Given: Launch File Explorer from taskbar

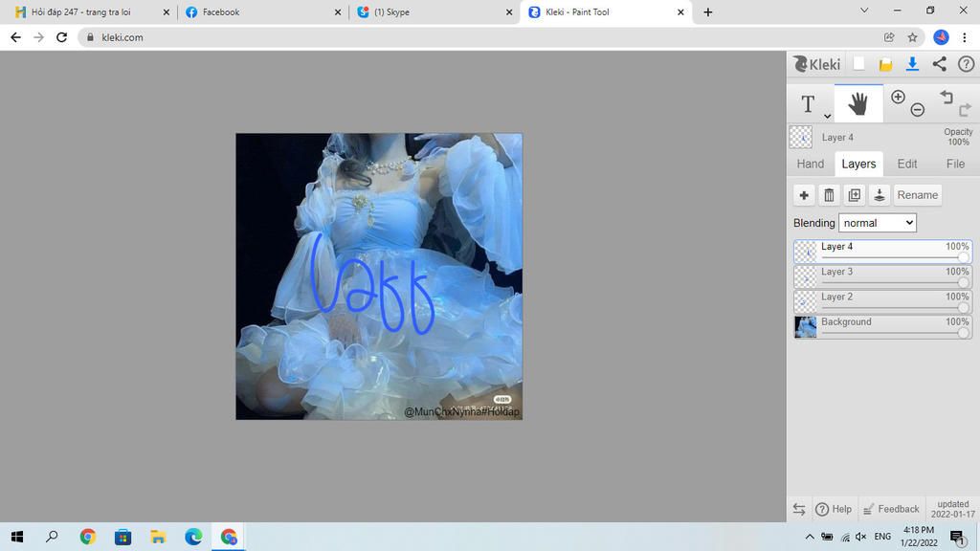Looking at the screenshot, I should click(158, 537).
